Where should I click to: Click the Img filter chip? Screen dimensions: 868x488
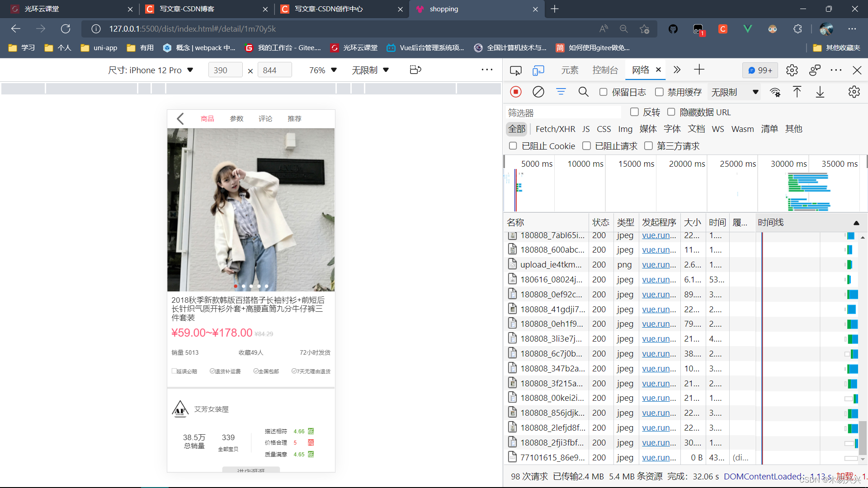point(625,129)
